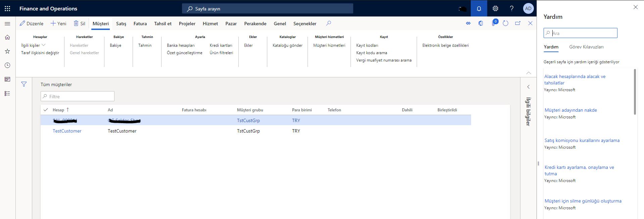The width and height of the screenshot is (644, 219).
Task: Switch to Görev Kılavuzları tab
Action: [x=586, y=47]
